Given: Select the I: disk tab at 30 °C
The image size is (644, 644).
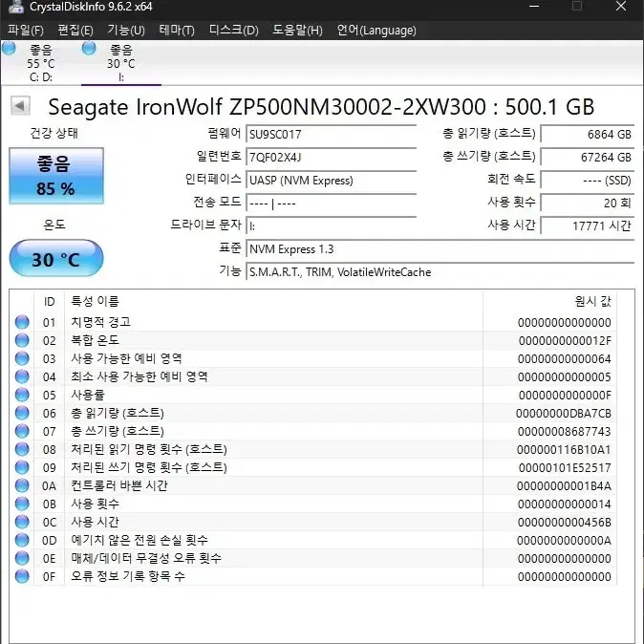Looking at the screenshot, I should tap(121, 63).
